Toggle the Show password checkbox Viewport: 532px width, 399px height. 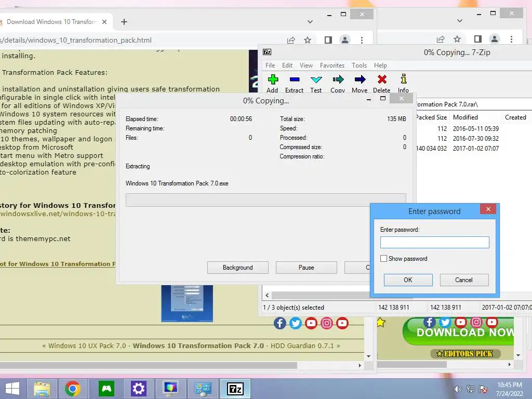[x=384, y=259]
